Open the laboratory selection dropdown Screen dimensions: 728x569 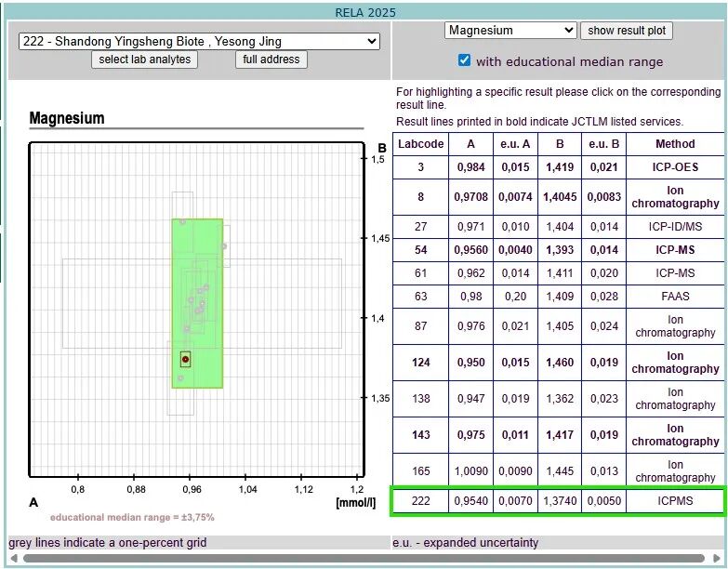[199, 41]
